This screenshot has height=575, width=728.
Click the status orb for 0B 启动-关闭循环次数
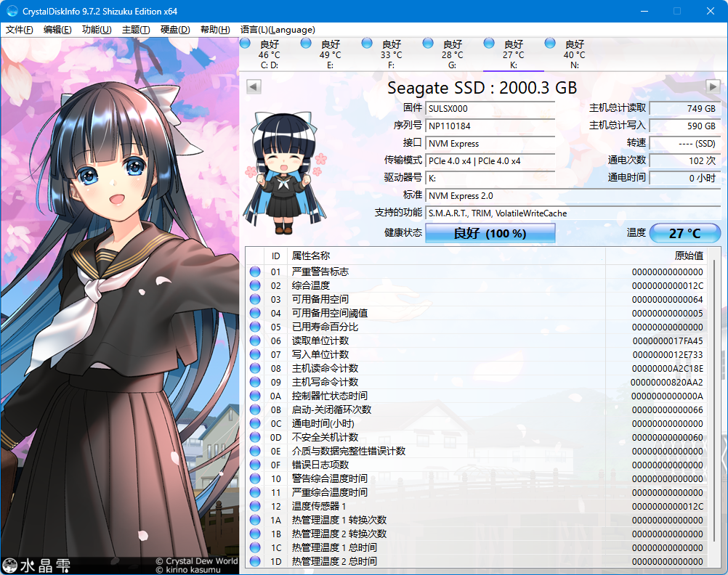(255, 409)
